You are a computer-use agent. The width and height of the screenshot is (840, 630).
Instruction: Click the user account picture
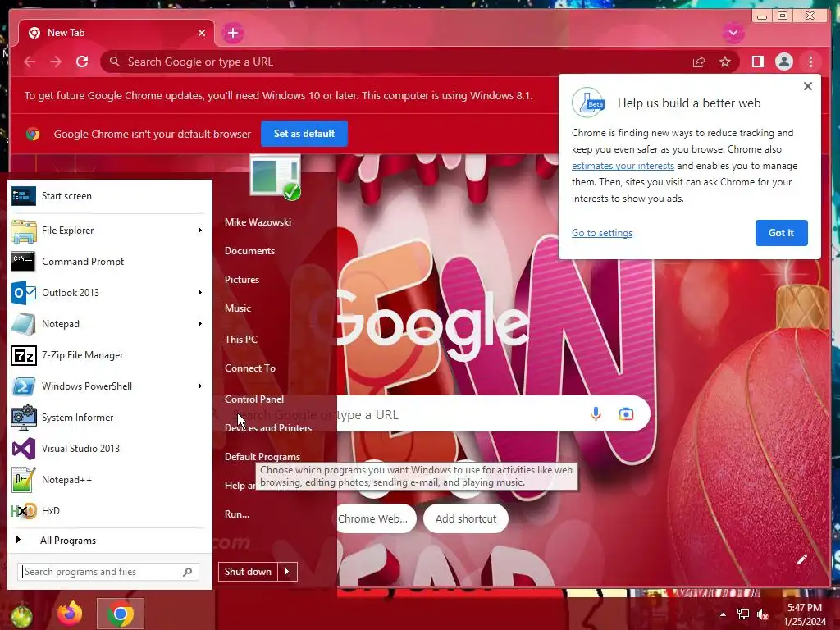click(x=276, y=177)
